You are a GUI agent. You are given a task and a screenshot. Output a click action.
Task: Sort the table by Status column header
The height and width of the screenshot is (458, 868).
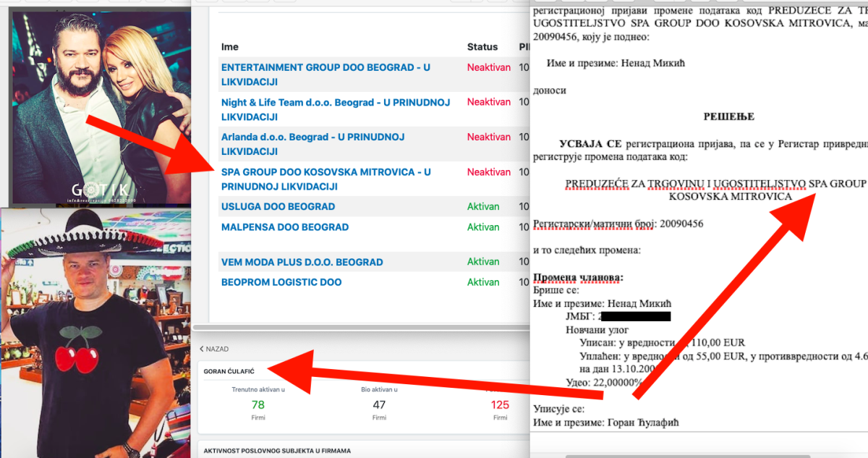click(x=482, y=47)
